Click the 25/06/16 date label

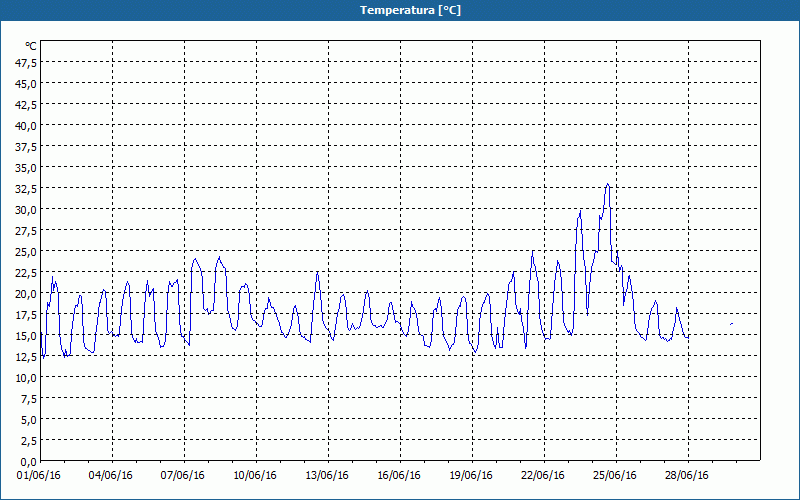[615, 475]
